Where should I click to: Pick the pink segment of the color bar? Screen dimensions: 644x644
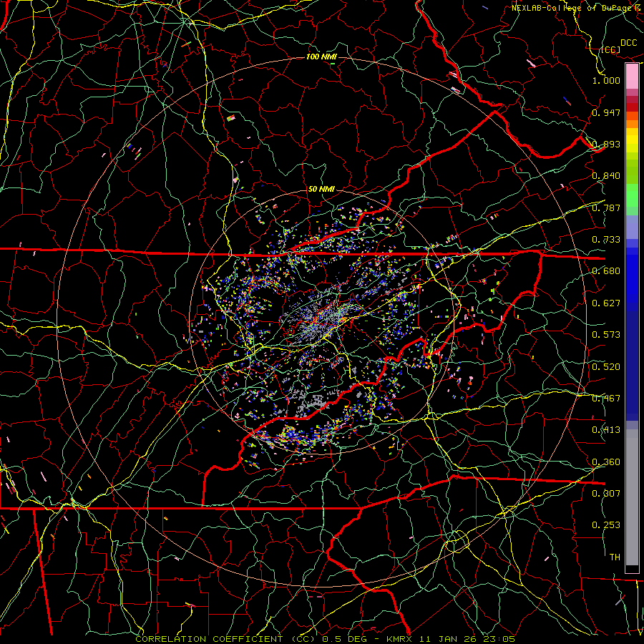pyautogui.click(x=632, y=77)
